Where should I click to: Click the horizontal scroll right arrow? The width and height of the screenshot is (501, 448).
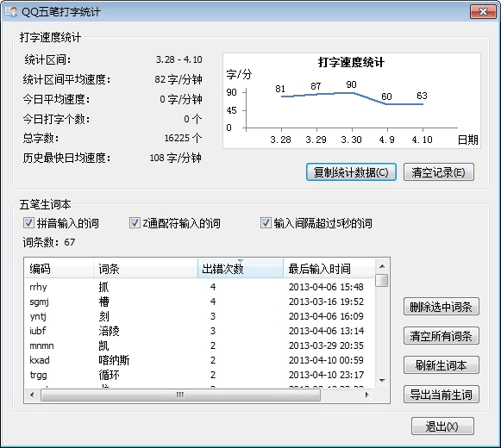click(366, 395)
